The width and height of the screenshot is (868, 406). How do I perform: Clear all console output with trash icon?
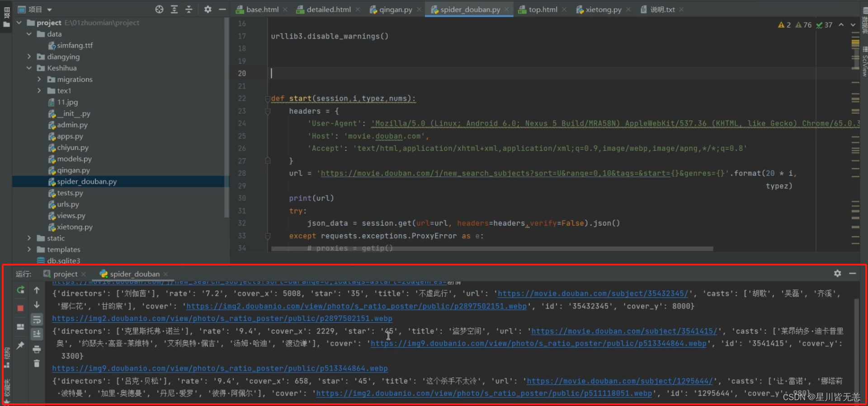pos(37,364)
